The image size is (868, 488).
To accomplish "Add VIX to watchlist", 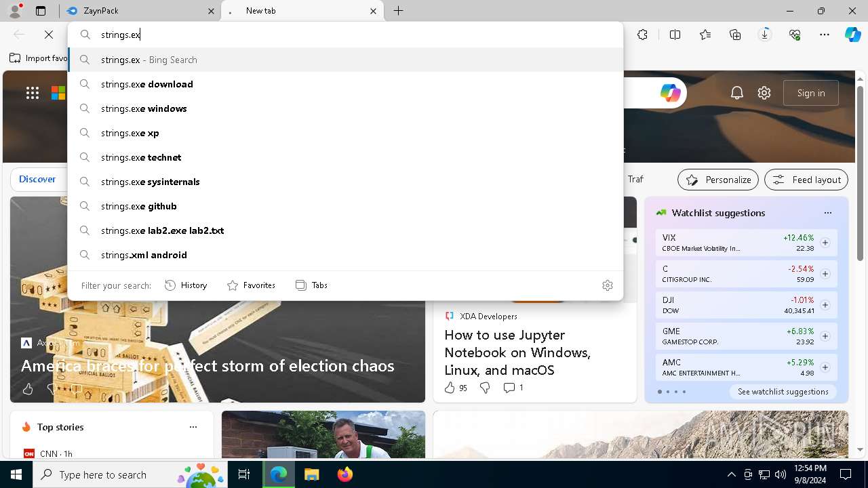I will 825,243.
